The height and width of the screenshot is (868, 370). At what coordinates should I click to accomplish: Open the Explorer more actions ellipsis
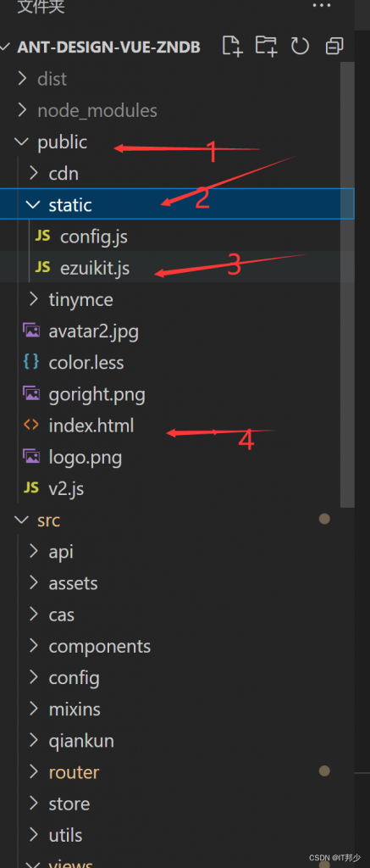point(322,6)
